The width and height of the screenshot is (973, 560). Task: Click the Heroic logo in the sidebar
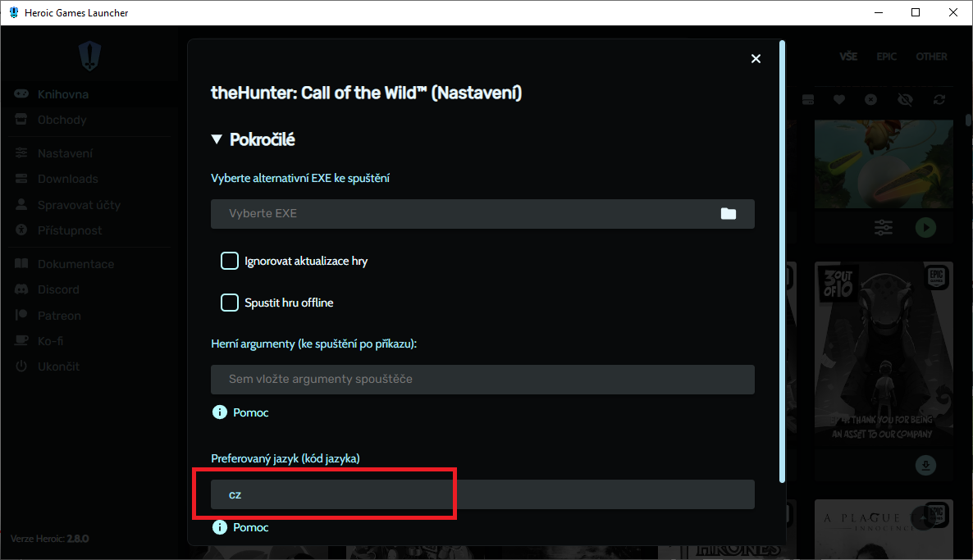click(x=89, y=57)
